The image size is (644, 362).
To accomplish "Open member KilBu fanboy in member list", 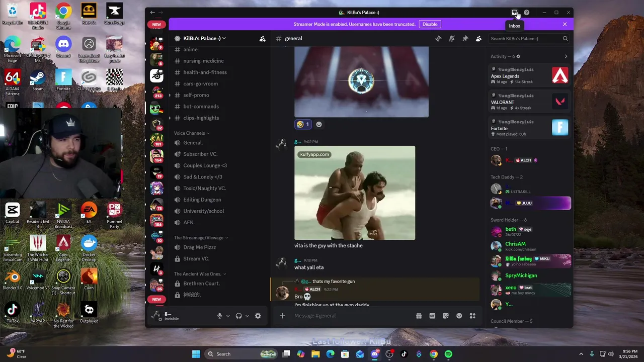I will [x=530, y=260].
